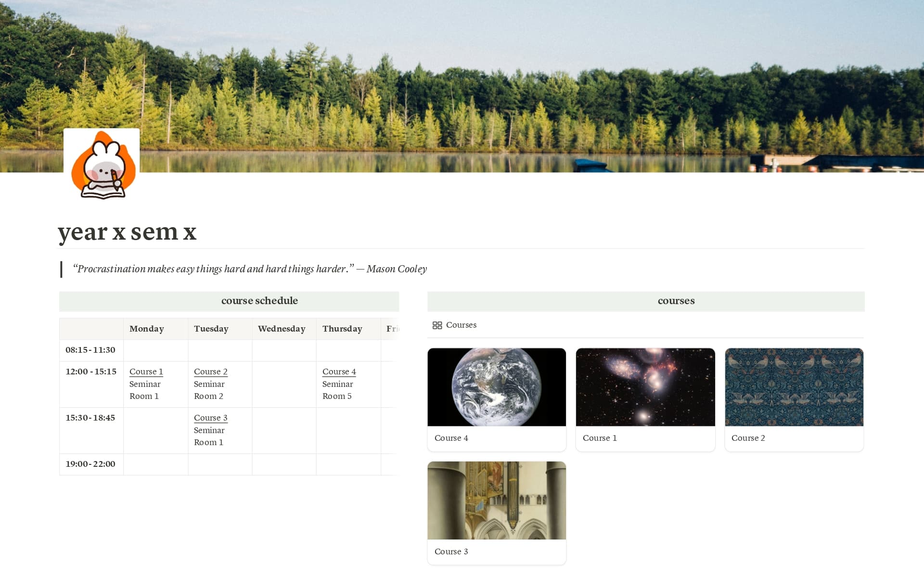
Task: Click the Thursday column header cell
Action: click(342, 329)
